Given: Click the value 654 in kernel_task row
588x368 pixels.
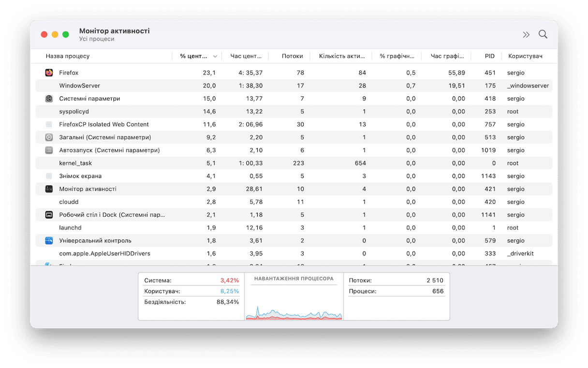Looking at the screenshot, I should pos(360,163).
